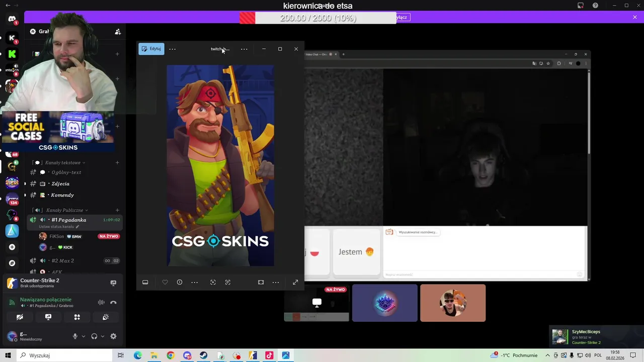
Task: Edit channel status Ustaw status kanału
Action: tap(59, 227)
